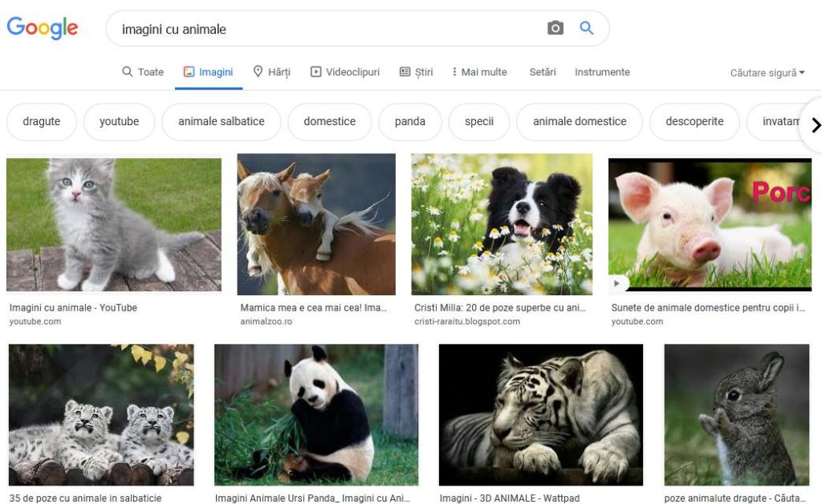Select the animale domestice chip
This screenshot has height=504, width=822.
580,121
